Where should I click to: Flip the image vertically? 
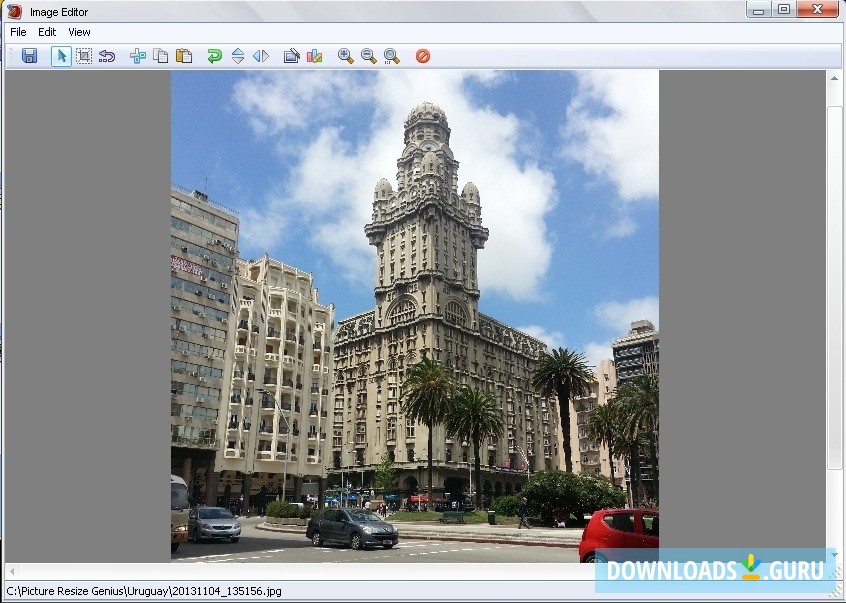coord(237,56)
